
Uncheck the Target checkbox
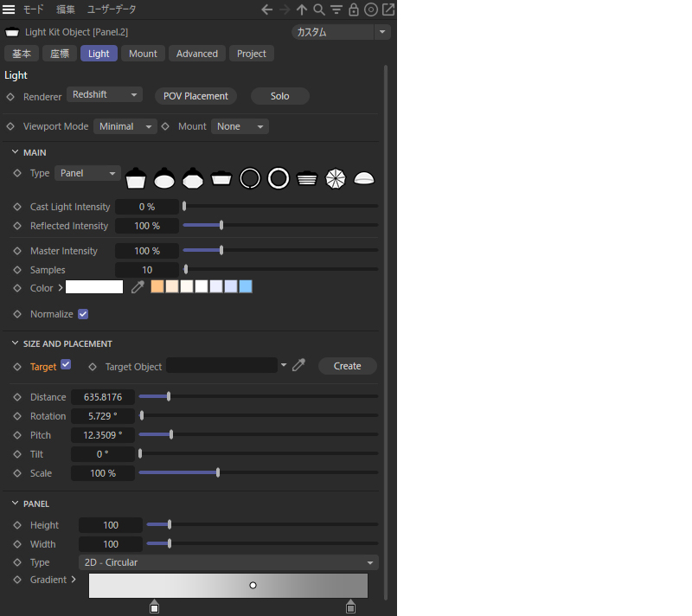click(x=66, y=365)
